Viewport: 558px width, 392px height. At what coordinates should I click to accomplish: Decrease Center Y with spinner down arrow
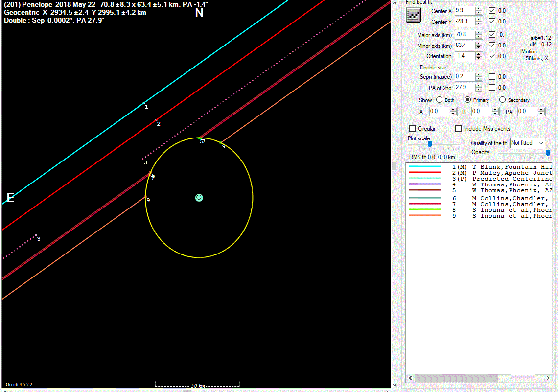479,23
